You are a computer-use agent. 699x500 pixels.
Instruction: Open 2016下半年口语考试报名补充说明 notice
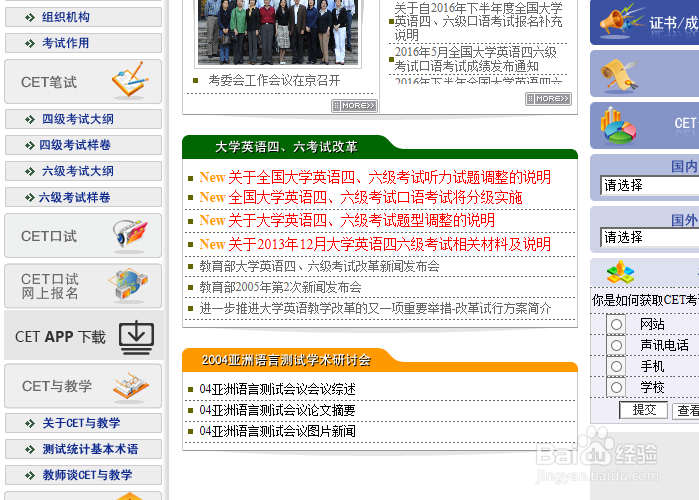point(478,21)
